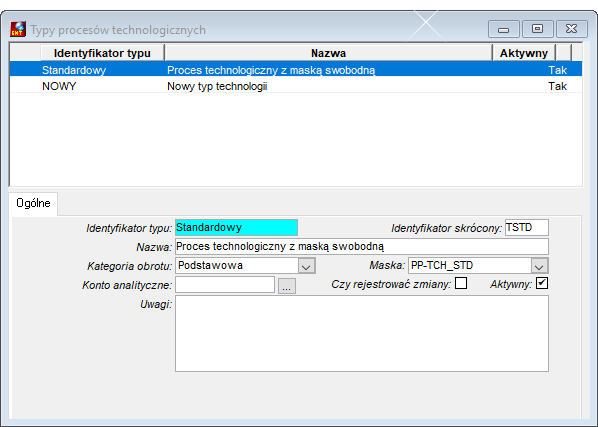Sort by Aktywny column header

pos(524,53)
